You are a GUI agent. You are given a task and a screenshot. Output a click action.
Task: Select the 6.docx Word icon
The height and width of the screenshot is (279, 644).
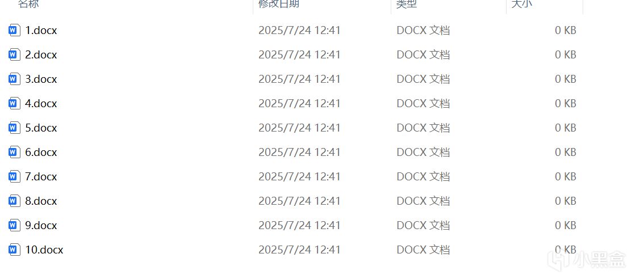(x=14, y=152)
